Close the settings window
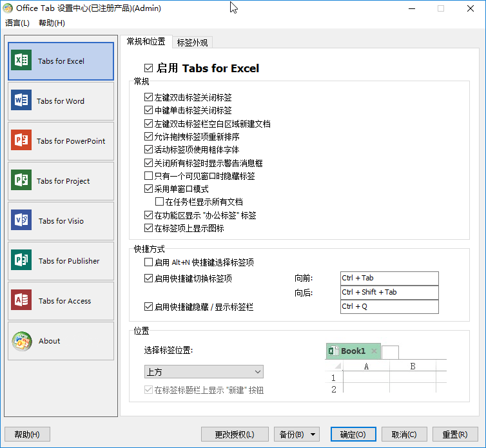 (x=470, y=8)
